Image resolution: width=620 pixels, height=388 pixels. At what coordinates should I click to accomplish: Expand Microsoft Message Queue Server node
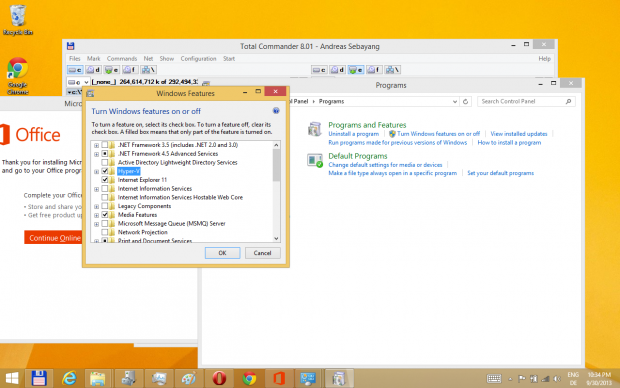[x=96, y=224]
